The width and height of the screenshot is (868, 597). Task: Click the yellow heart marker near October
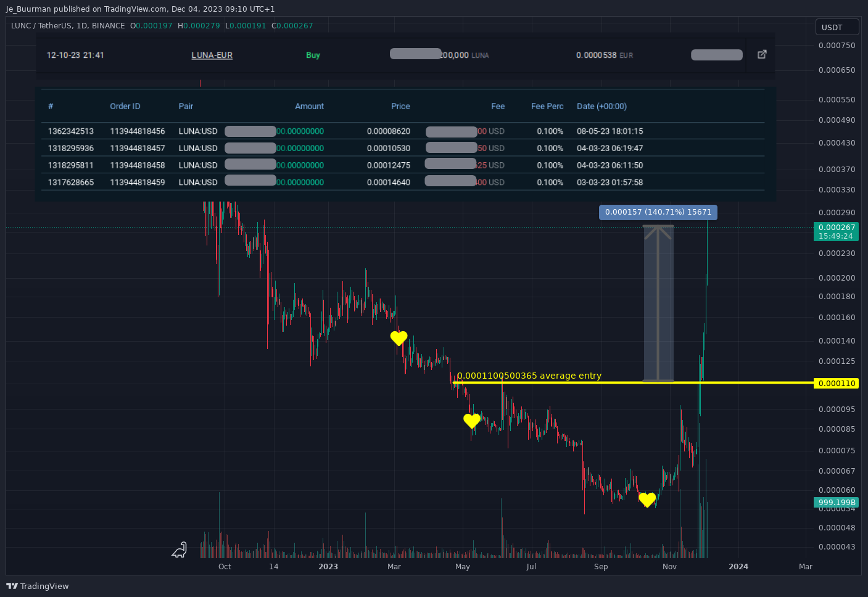tap(647, 500)
